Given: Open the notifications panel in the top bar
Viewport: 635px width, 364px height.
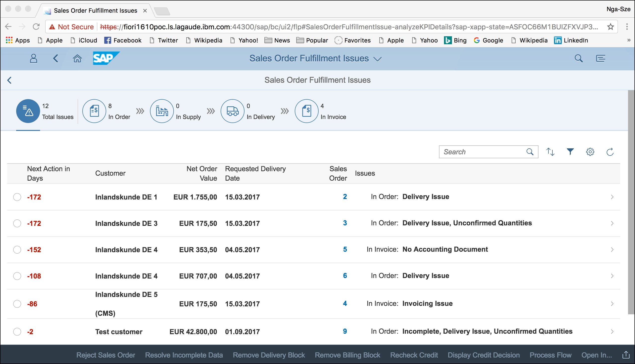Looking at the screenshot, I should [601, 59].
